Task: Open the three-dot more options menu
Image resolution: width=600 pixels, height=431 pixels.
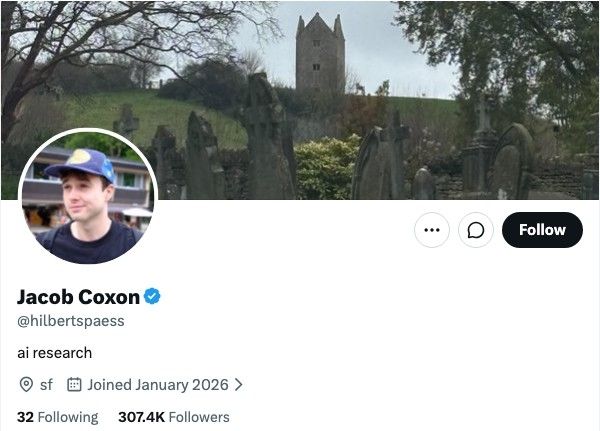Action: [432, 230]
